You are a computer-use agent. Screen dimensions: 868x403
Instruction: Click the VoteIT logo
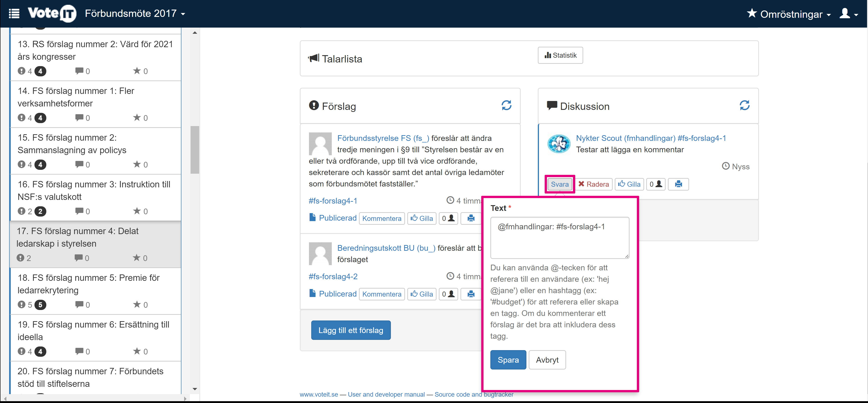(x=52, y=13)
